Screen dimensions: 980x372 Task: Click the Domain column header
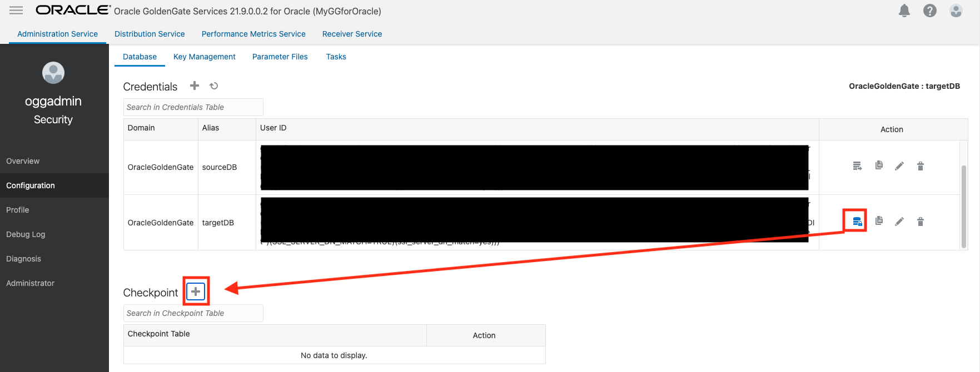(161, 128)
